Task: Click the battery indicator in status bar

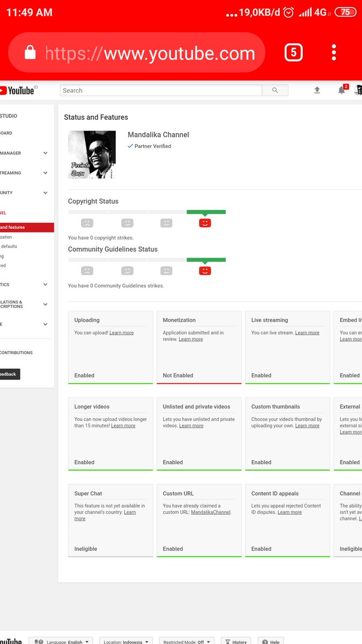Action: pos(345,12)
